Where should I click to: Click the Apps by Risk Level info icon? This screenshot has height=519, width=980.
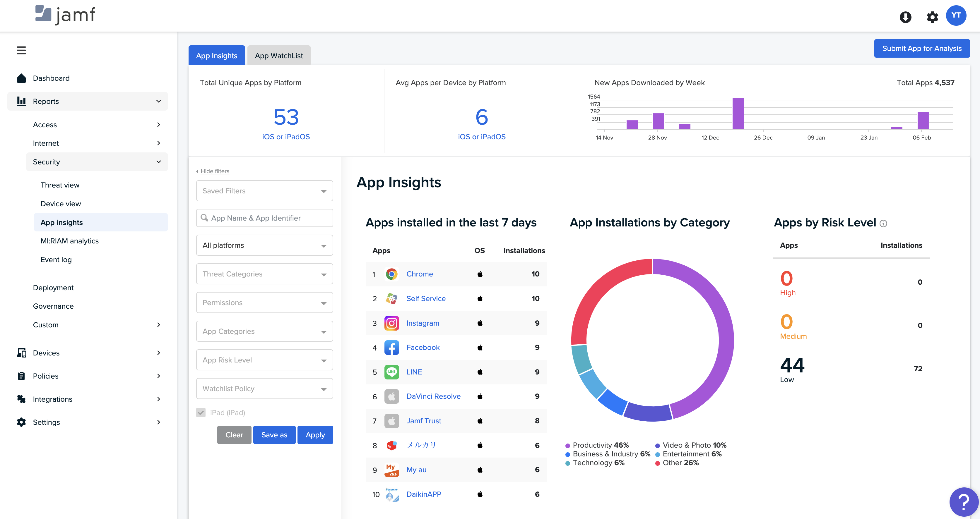coord(883,224)
